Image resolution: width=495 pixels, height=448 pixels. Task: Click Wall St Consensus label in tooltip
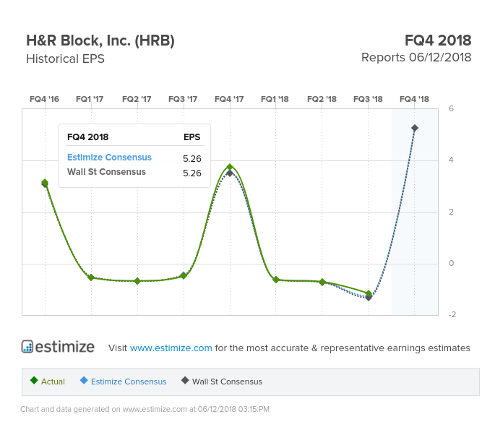click(x=106, y=172)
